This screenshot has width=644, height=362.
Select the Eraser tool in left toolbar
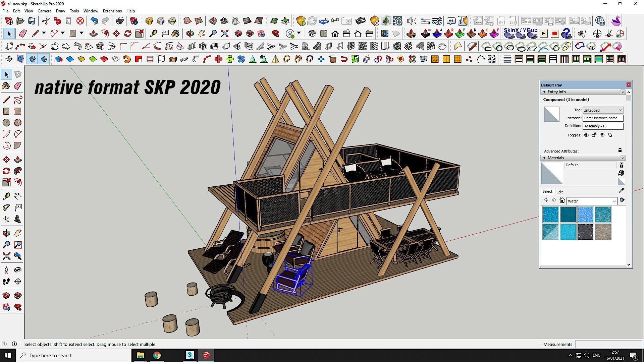pyautogui.click(x=18, y=86)
